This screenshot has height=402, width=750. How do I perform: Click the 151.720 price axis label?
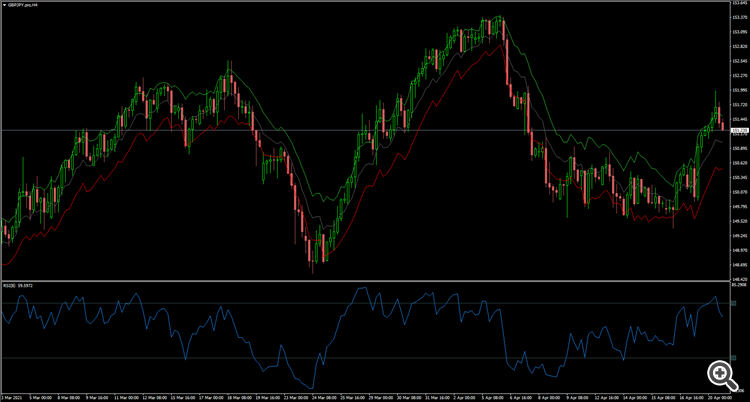tap(739, 104)
